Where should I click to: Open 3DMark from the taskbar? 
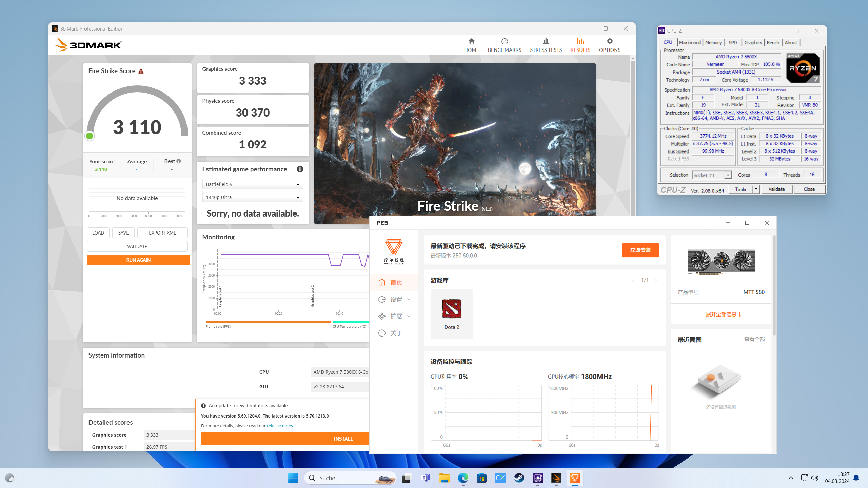click(x=556, y=478)
